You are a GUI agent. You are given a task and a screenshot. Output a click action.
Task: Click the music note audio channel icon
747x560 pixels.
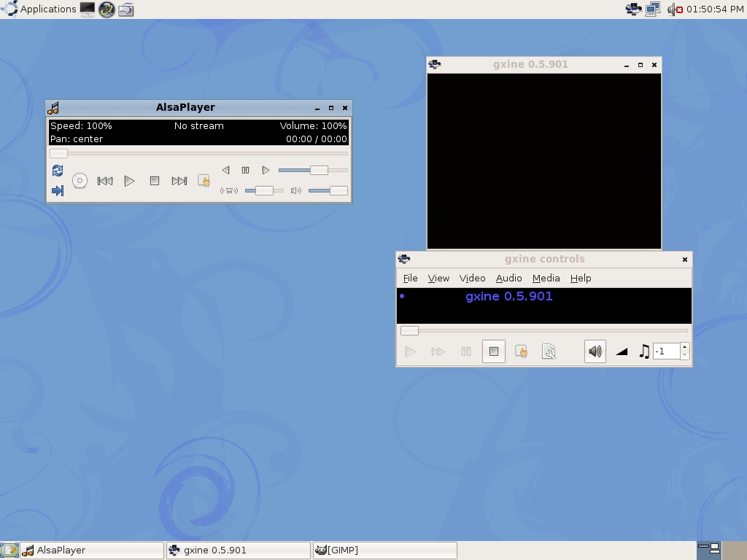point(644,351)
